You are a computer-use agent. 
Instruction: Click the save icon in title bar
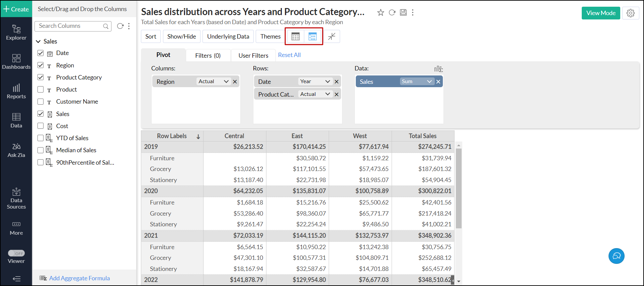click(403, 13)
